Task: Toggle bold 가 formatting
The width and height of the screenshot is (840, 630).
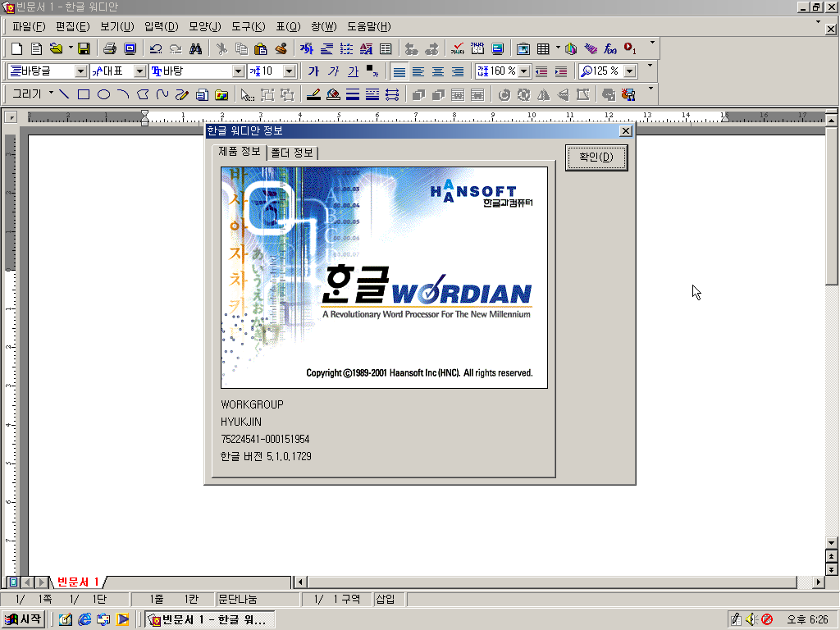Action: (313, 71)
